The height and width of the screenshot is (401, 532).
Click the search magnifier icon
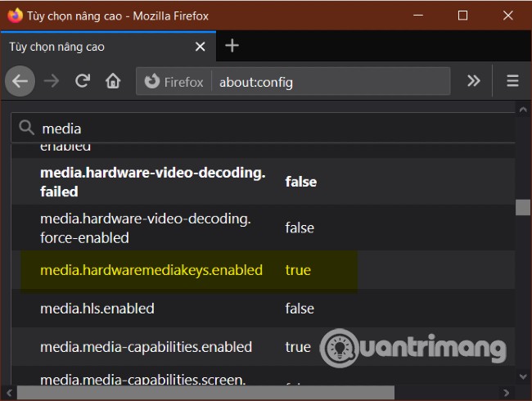26,128
